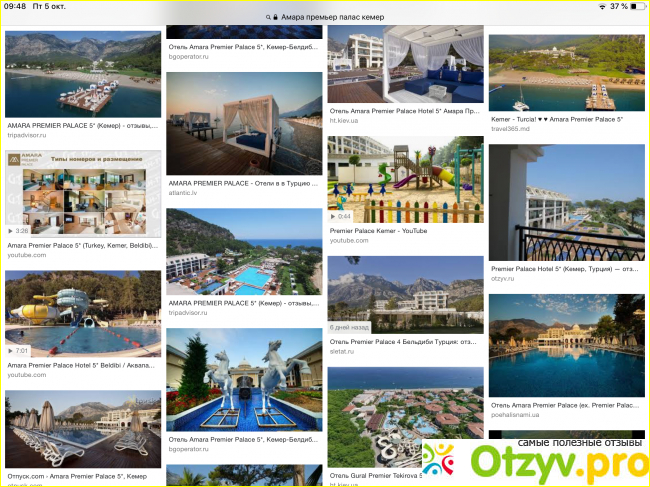Open the Gural Premier Tekirova aerial image
The height and width of the screenshot is (487, 650).
point(405,417)
